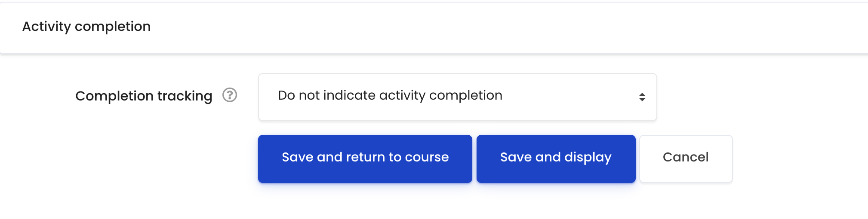Click the up-down arrows in the completion dropdown
Image resolution: width=868 pixels, height=219 pixels.
coord(642,97)
